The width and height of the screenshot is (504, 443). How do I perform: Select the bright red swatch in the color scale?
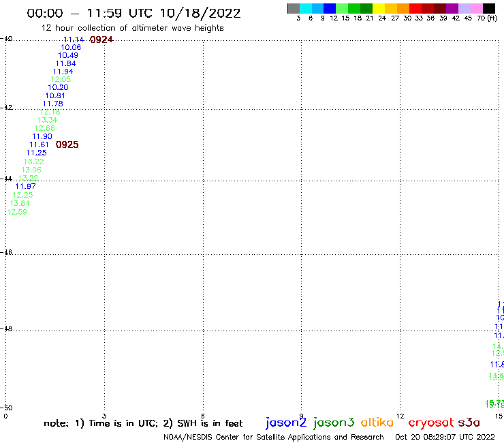[415, 8]
